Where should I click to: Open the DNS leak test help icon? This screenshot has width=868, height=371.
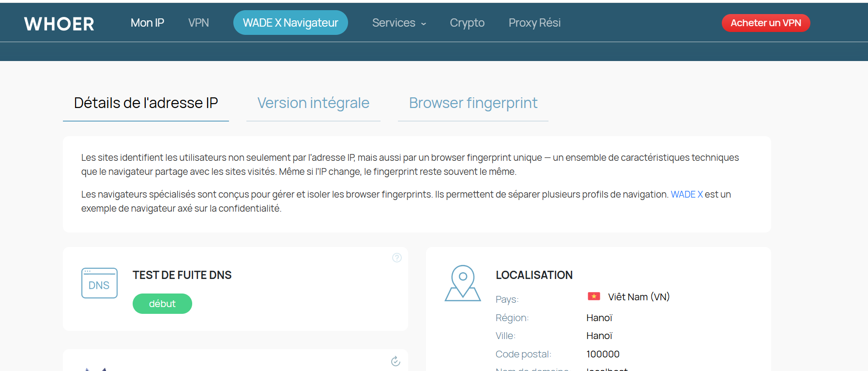397,258
